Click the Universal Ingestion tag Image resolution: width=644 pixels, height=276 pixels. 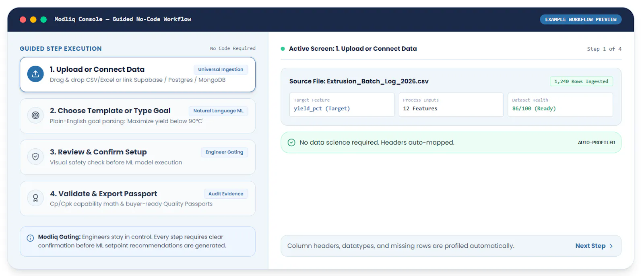pos(221,69)
